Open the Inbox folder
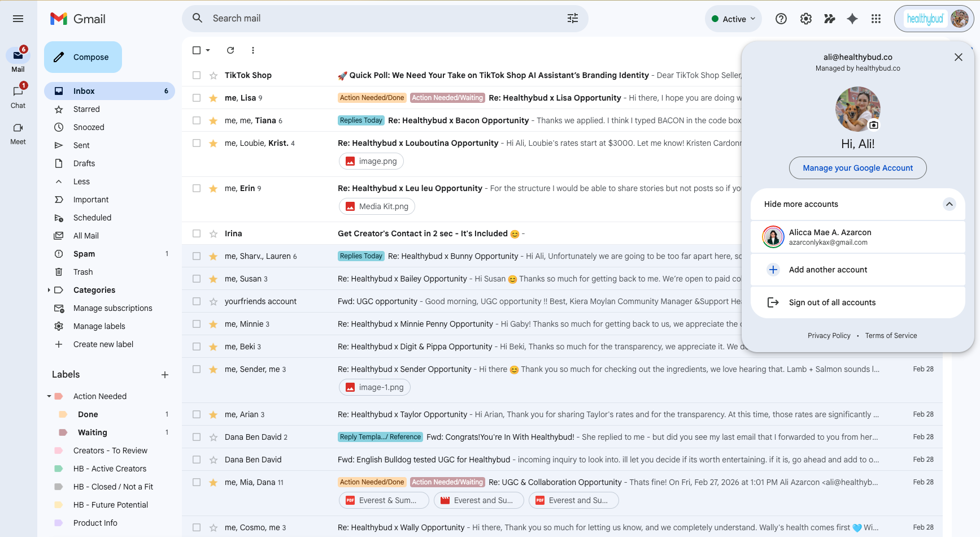Viewport: 980px width, 537px height. [110, 91]
